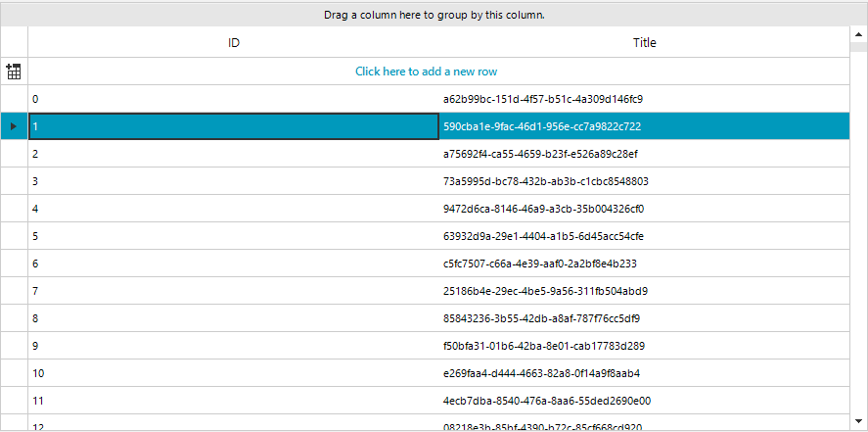The image size is (868, 432).
Task: Select the ID cell containing 6
Action: tap(234, 264)
